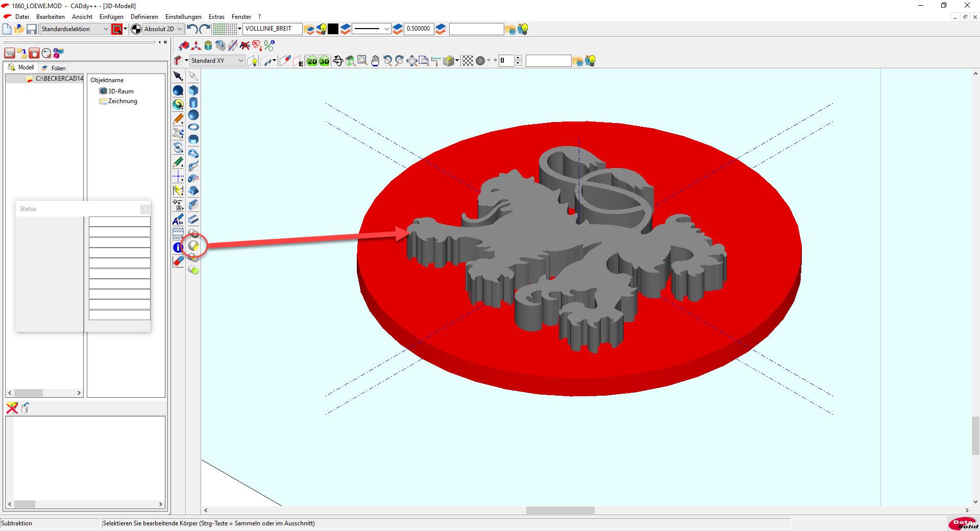The height and width of the screenshot is (531, 980).
Task: Click the paint roller icon
Action: [435, 61]
